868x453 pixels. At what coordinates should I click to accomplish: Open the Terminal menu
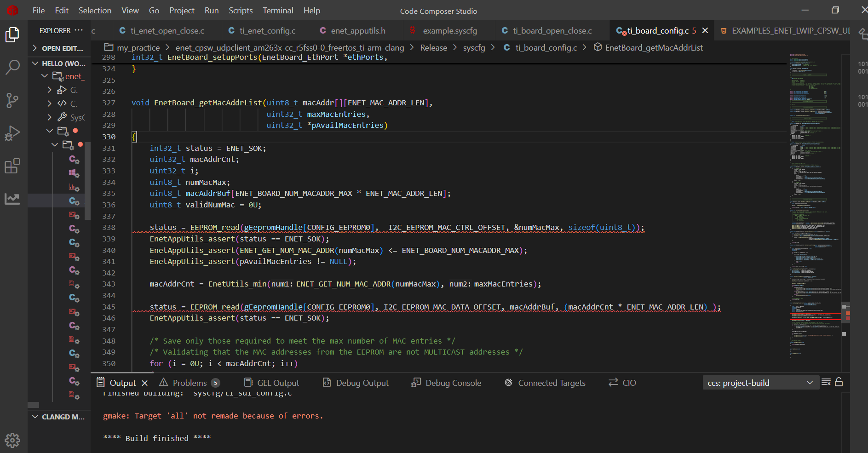click(x=278, y=11)
